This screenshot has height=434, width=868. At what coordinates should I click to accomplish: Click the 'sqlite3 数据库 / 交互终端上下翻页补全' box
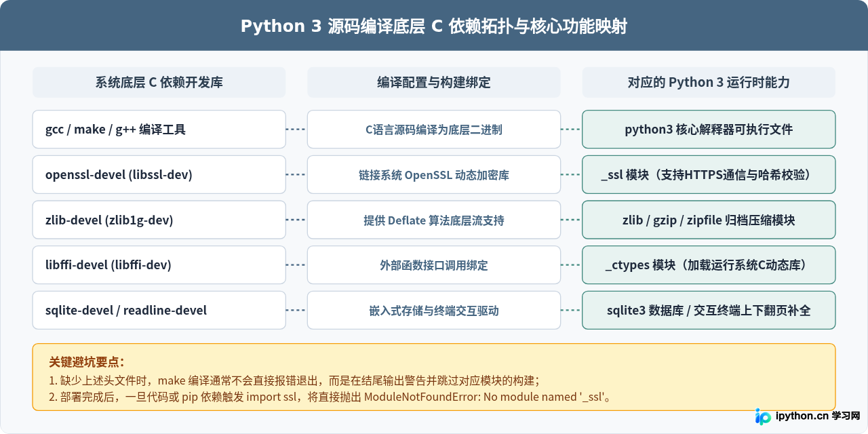709,311
